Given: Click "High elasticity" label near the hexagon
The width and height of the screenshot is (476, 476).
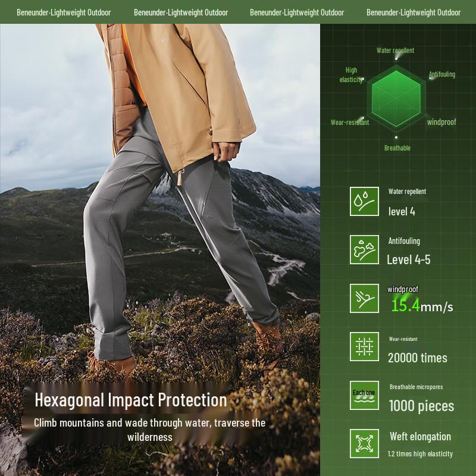Looking at the screenshot, I should tap(351, 75).
